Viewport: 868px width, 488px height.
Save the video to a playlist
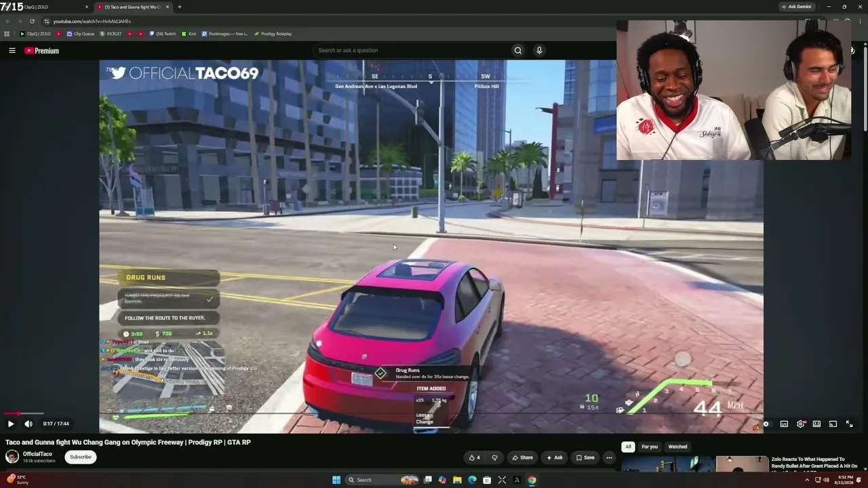(585, 457)
